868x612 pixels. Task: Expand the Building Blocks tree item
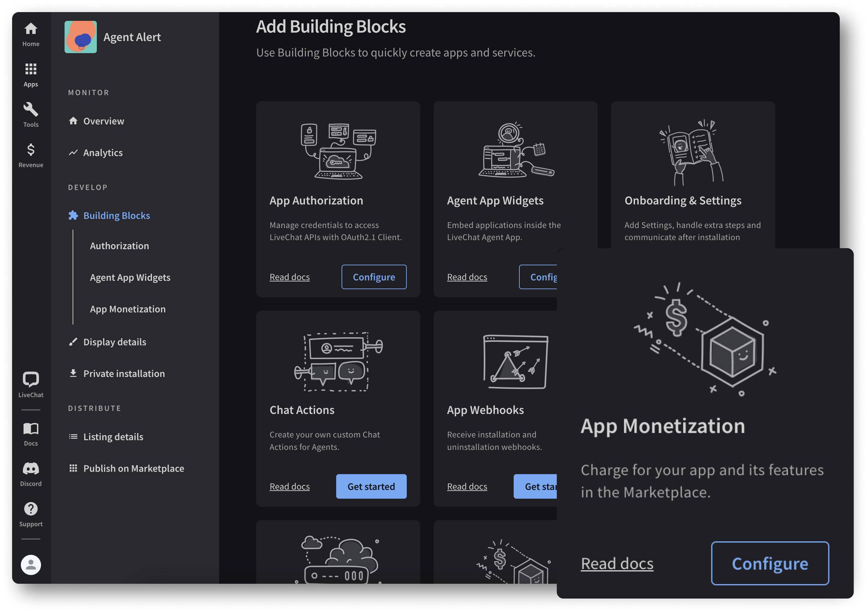pyautogui.click(x=116, y=215)
